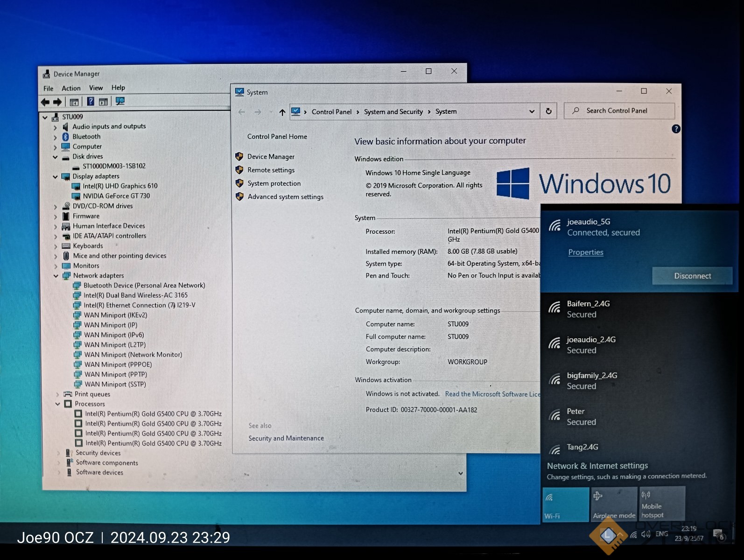This screenshot has height=560, width=744.
Task: Select WAN Miniport (PPPOE) adapter
Action: pos(118,364)
